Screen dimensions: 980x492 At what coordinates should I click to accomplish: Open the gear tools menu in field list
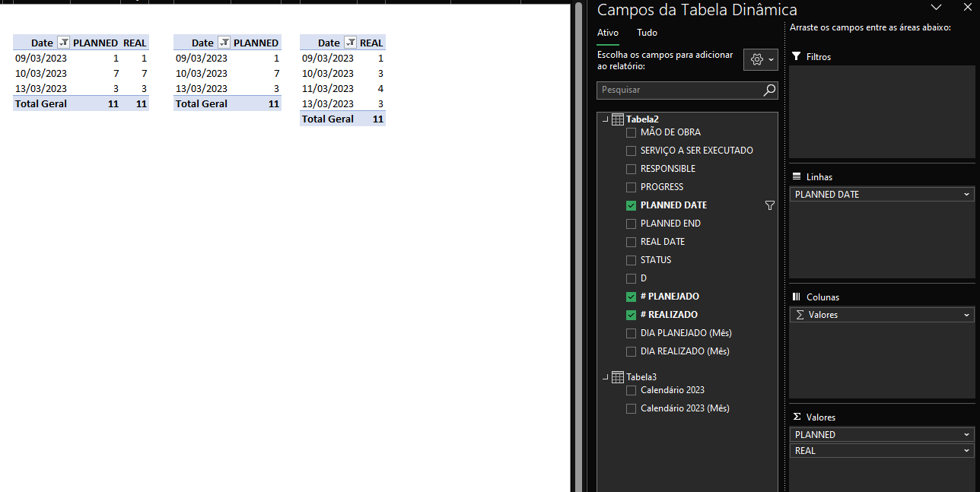[x=761, y=59]
